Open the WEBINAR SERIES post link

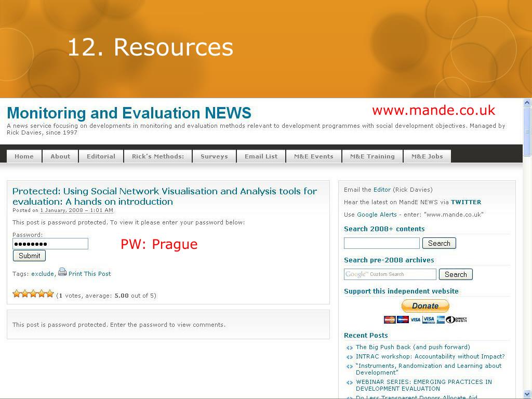tap(424, 385)
